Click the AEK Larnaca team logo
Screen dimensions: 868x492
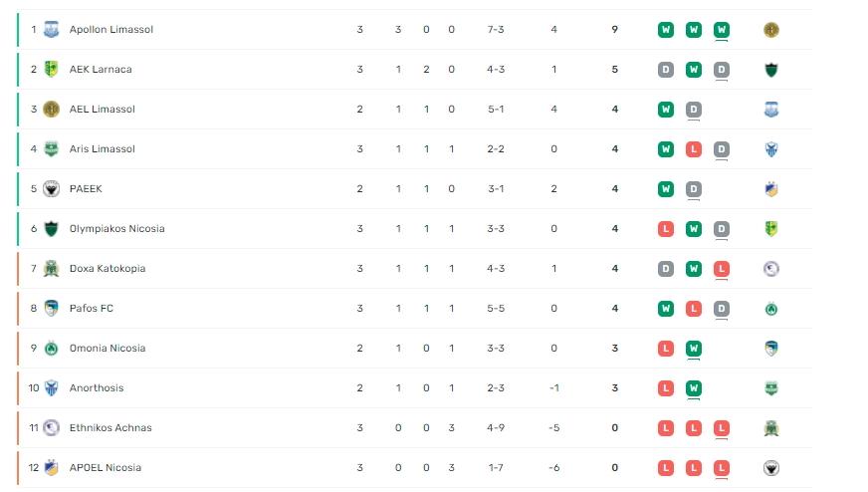51,70
